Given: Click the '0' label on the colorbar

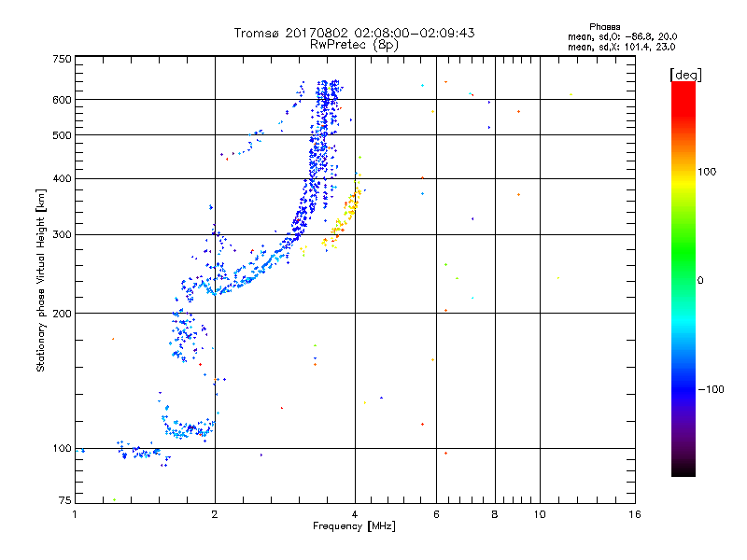Looking at the screenshot, I should click(x=700, y=281).
